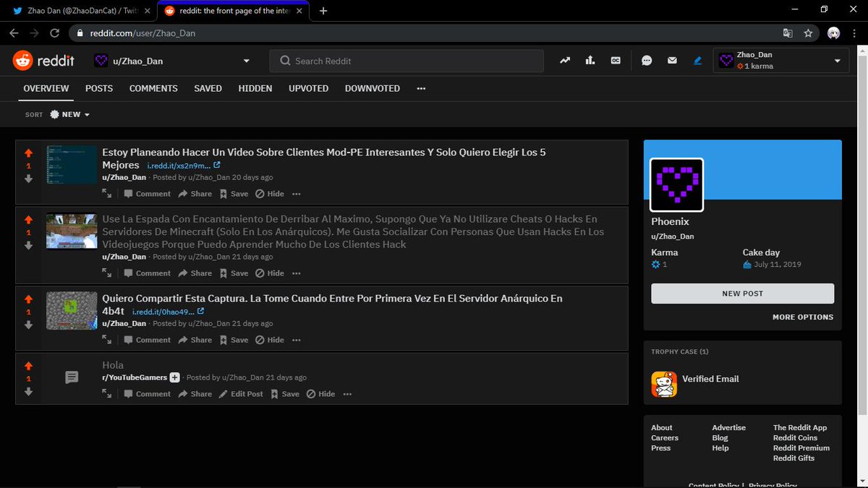Open the messages envelope icon
The width and height of the screenshot is (868, 488).
(x=672, y=61)
